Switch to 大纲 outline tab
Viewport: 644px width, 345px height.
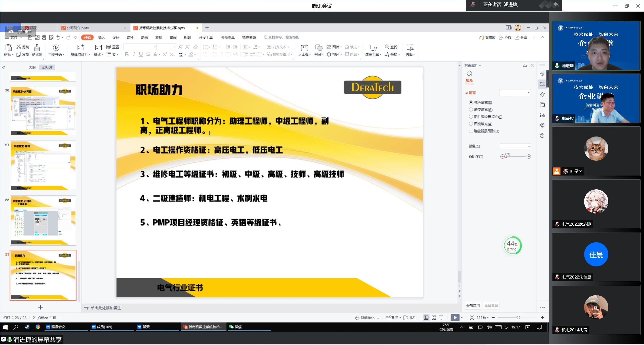32,67
